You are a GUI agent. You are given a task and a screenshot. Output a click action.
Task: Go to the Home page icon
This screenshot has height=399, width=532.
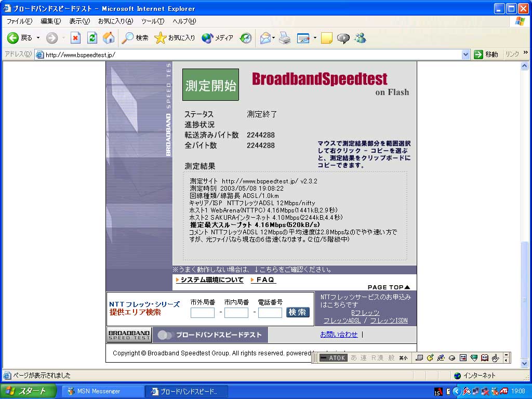click(109, 38)
